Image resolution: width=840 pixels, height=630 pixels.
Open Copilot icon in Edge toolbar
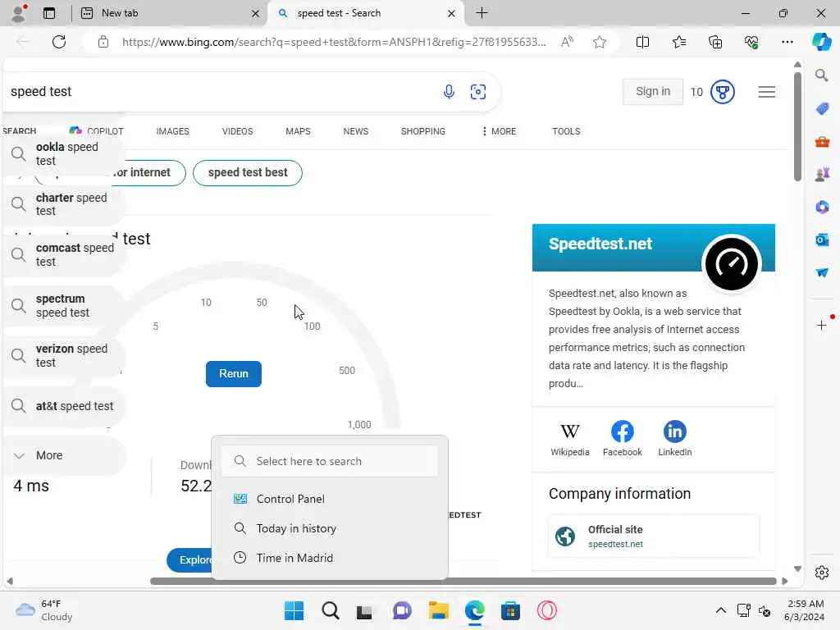coord(822,42)
